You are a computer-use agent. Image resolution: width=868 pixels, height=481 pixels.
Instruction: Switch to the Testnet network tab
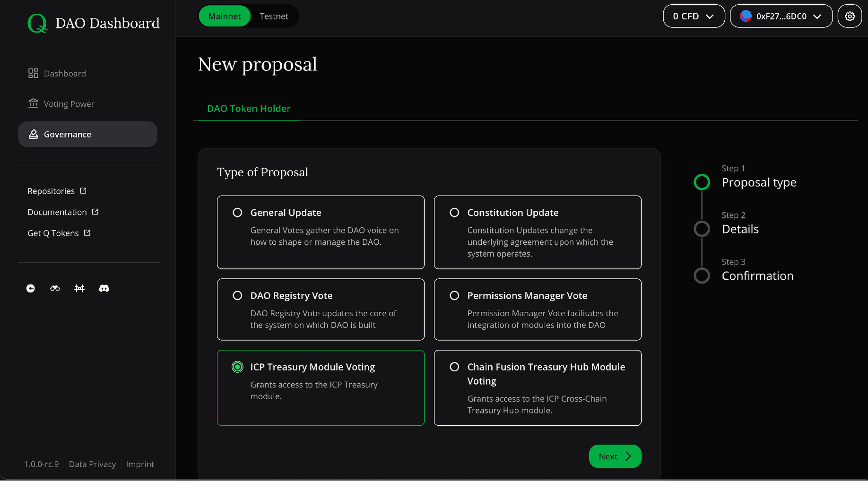(274, 16)
